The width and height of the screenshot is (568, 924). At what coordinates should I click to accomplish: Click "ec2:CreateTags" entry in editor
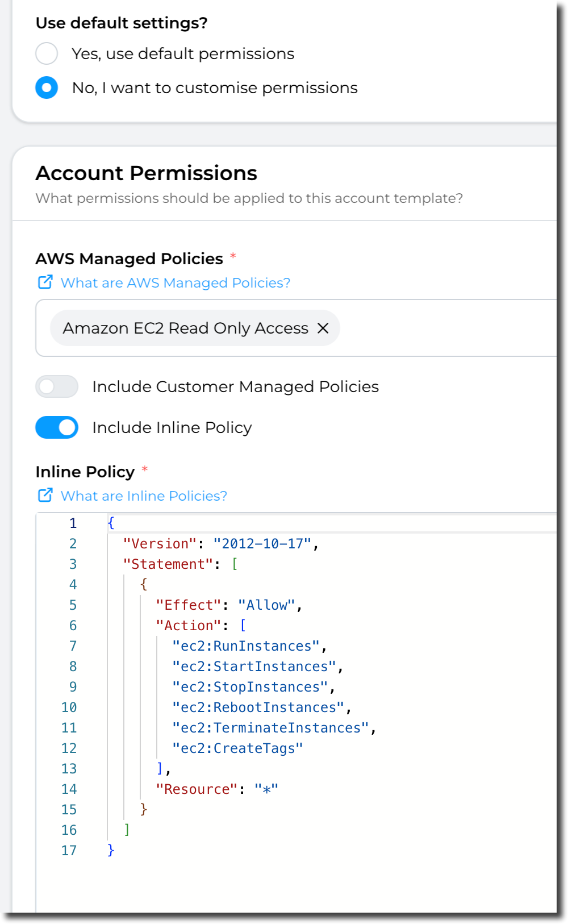237,748
